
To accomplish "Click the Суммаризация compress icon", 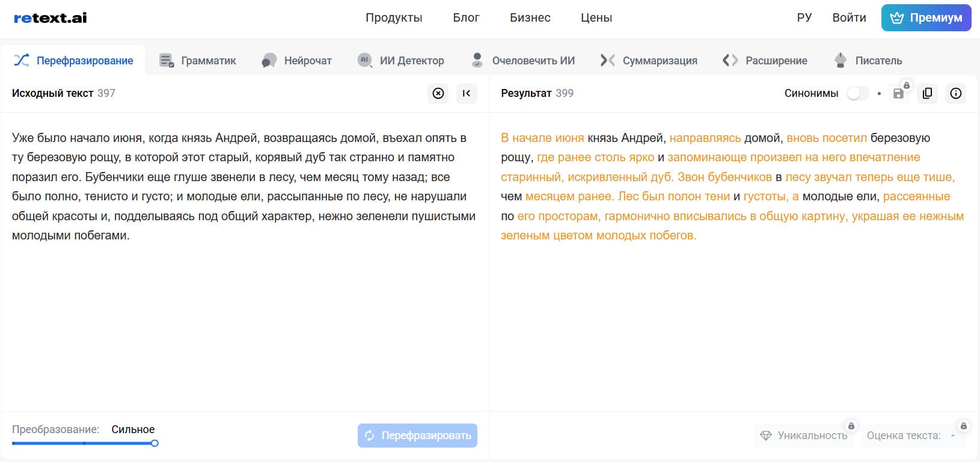I will [608, 60].
